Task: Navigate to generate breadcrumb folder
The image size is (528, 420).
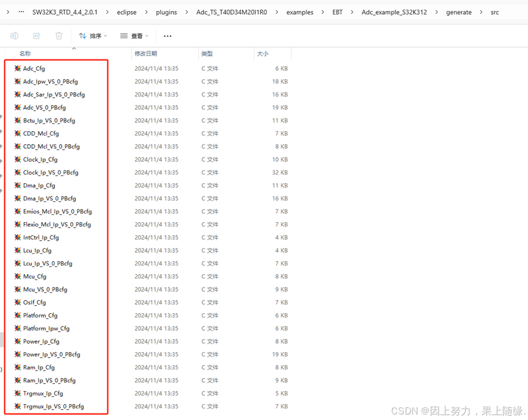Action: point(458,12)
